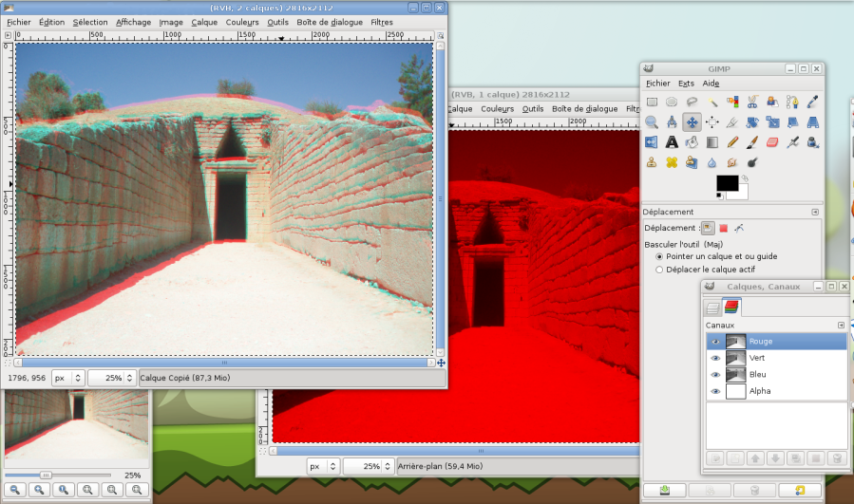This screenshot has height=504, width=854.
Task: Select the Pencil tool
Action: (x=731, y=142)
